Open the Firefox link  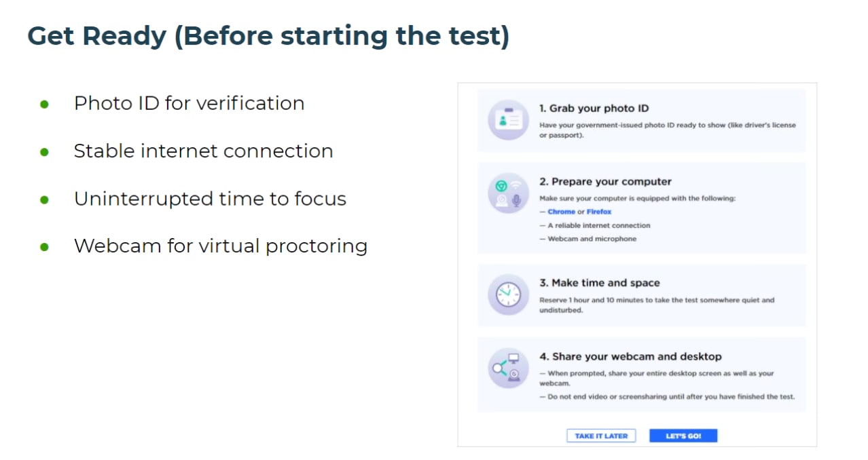coord(599,212)
